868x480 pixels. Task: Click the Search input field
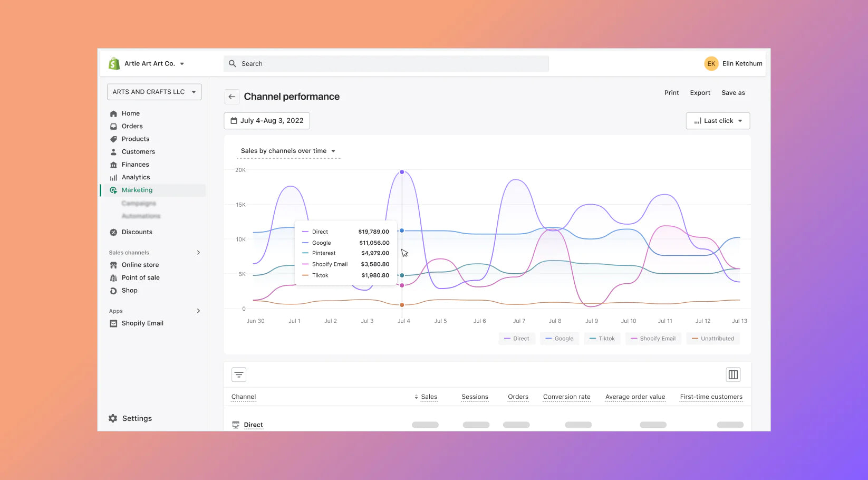click(x=386, y=64)
